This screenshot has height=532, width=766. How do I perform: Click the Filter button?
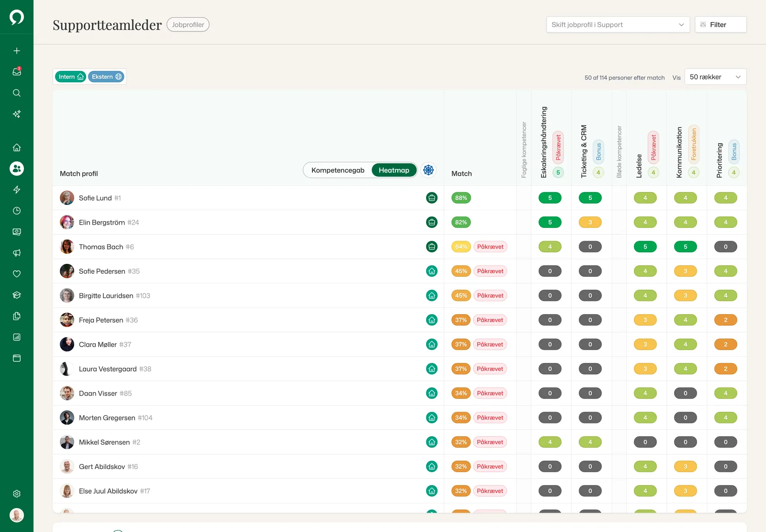coord(721,24)
